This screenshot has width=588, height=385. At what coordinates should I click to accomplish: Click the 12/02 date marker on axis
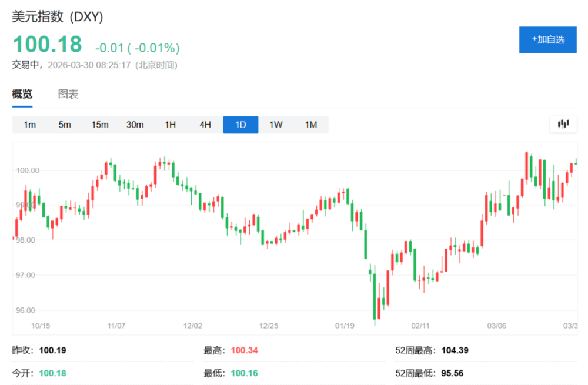(193, 325)
